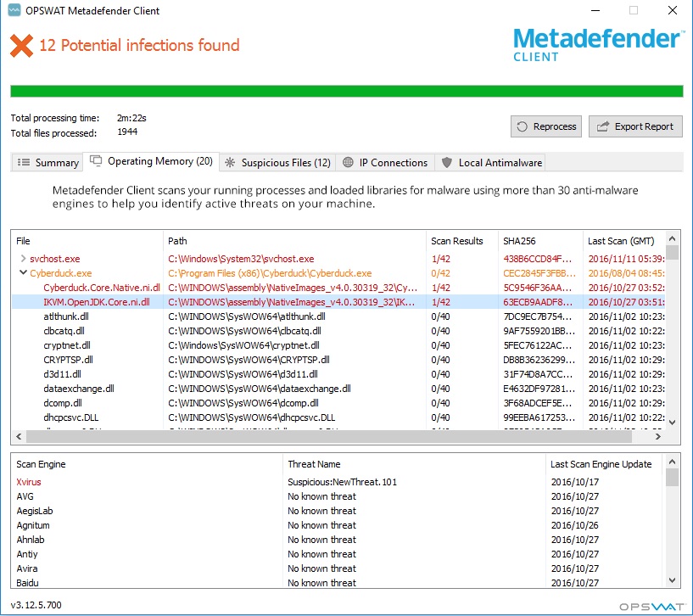
Task: Click the scan engine list scroll-down arrow
Action: [x=673, y=580]
